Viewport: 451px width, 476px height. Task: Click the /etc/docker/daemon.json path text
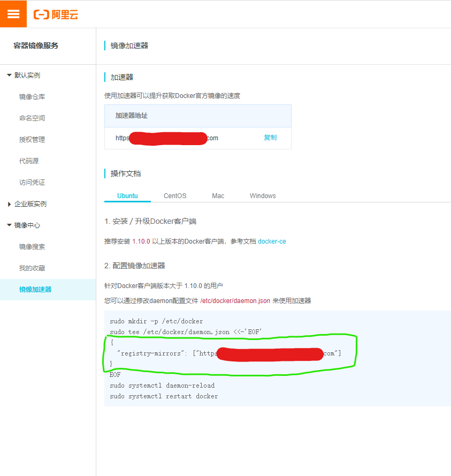pyautogui.click(x=235, y=301)
